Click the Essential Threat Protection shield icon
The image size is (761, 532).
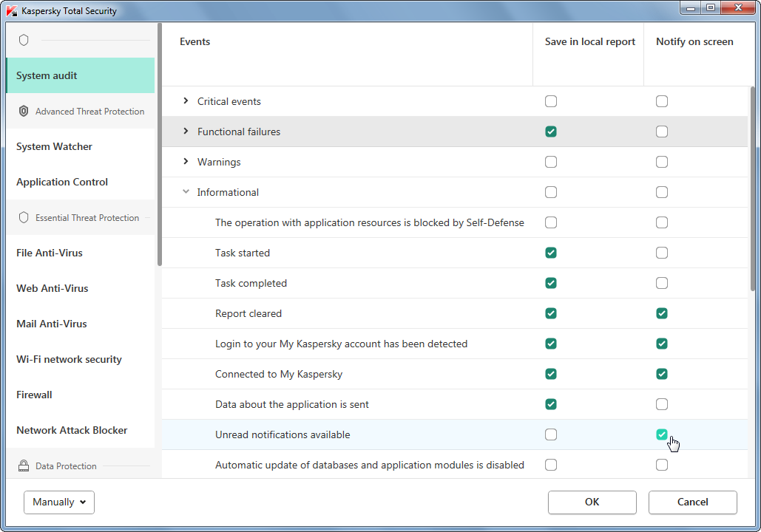pyautogui.click(x=24, y=217)
